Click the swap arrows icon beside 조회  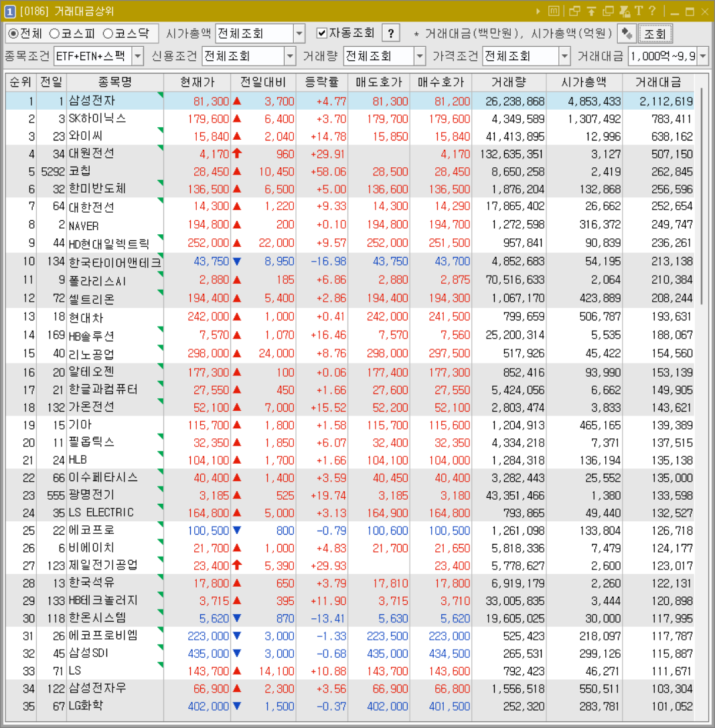point(627,33)
